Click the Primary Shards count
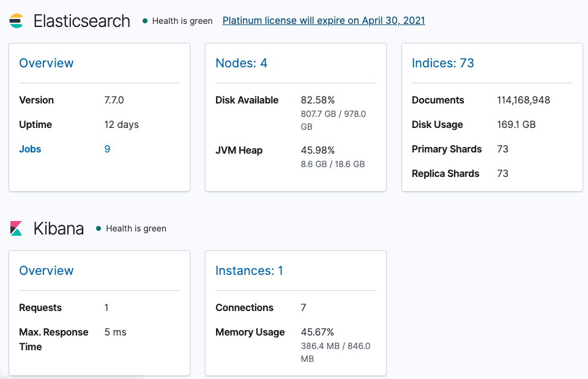Viewport: 588px width, 379px height. tap(502, 149)
